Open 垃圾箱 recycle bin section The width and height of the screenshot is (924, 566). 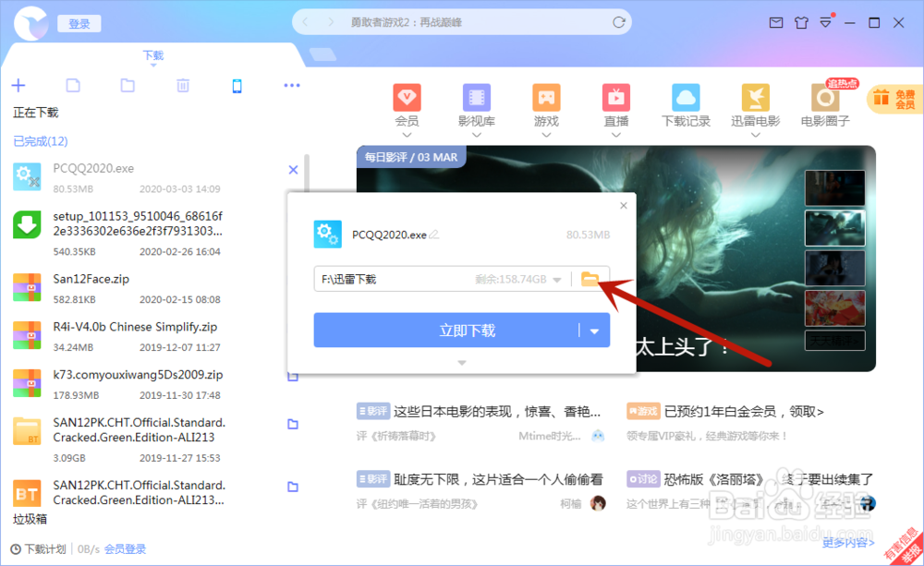pos(30,519)
